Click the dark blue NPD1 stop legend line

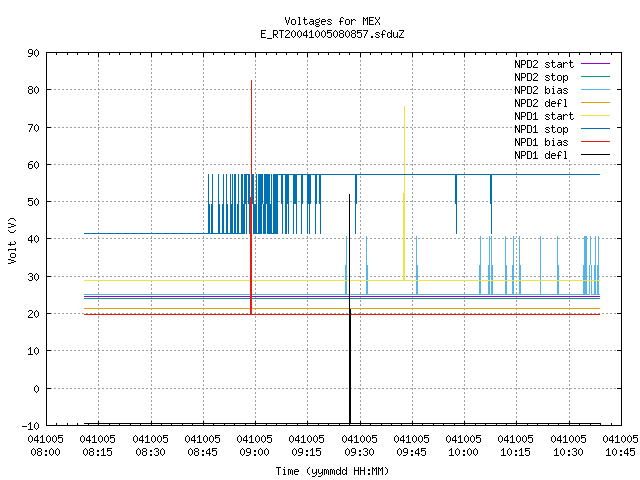pos(595,129)
